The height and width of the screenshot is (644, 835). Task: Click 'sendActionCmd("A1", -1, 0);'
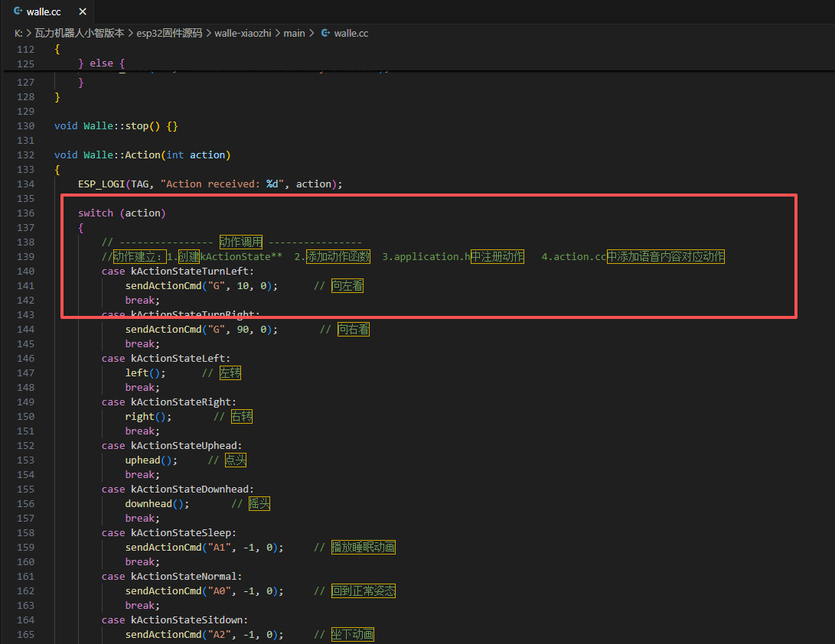(204, 548)
